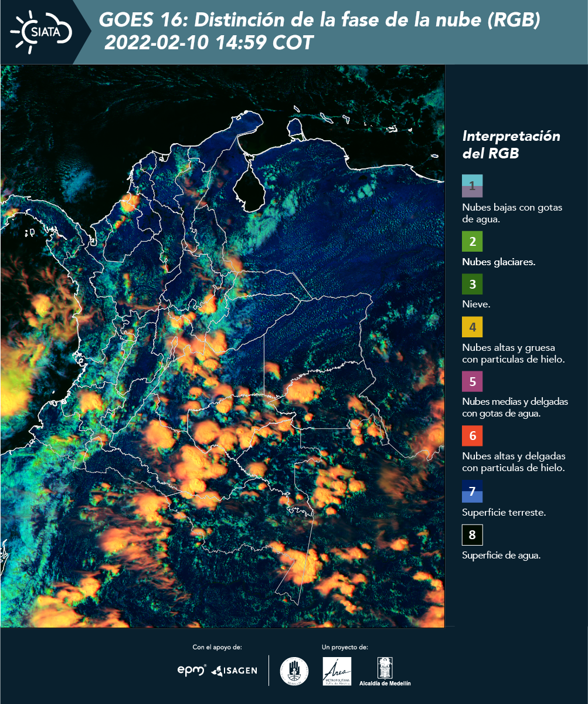Screen dimensions: 588x704
Task: Click the "Interpretación del RGB" legend heading
Action: (x=511, y=145)
